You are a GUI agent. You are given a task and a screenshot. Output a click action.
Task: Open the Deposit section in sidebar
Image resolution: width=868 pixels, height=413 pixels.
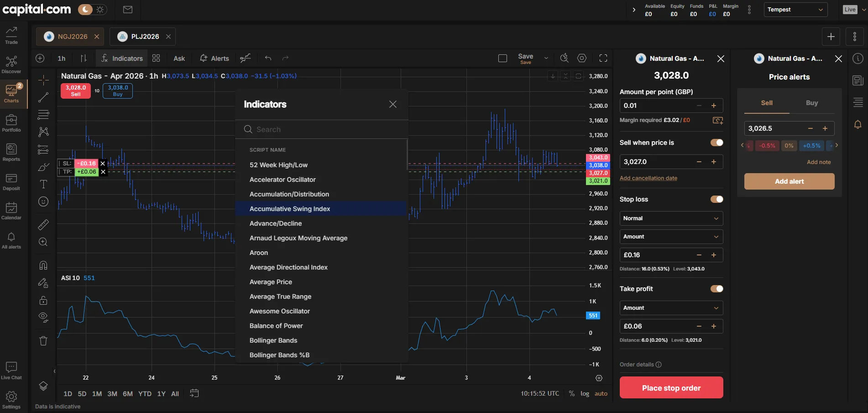(11, 181)
